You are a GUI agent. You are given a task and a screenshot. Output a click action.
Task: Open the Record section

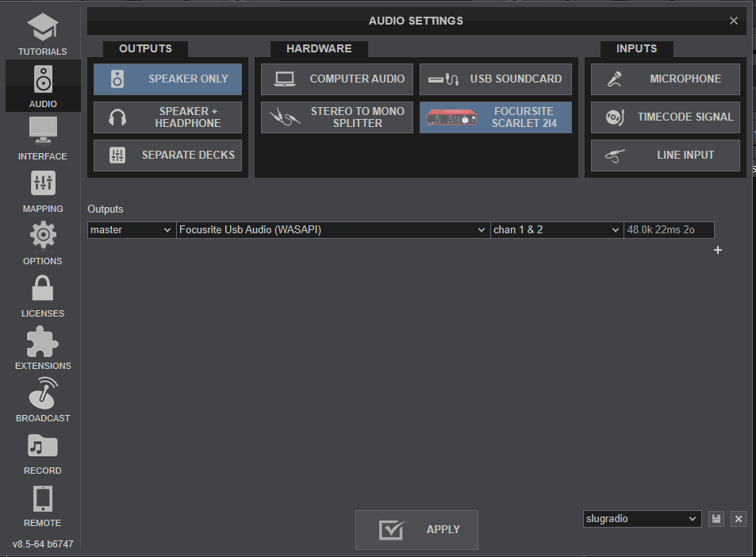pos(43,453)
